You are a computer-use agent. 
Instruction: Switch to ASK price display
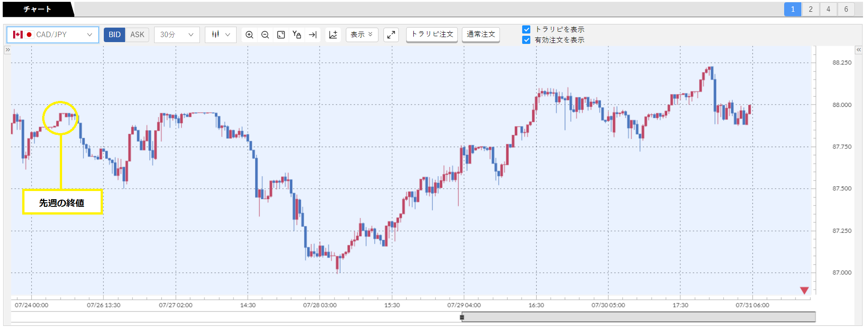[x=137, y=34]
